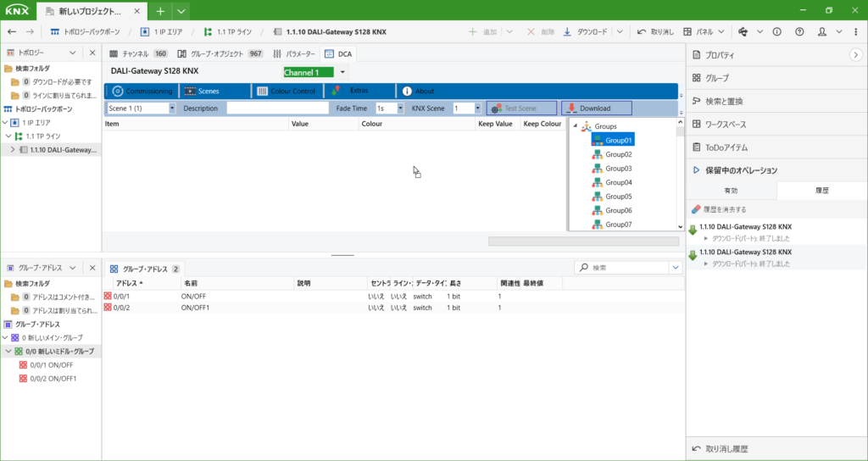Viewport: 868px width, 461px height.
Task: Open the 検索と置換 side panel
Action: click(x=717, y=102)
